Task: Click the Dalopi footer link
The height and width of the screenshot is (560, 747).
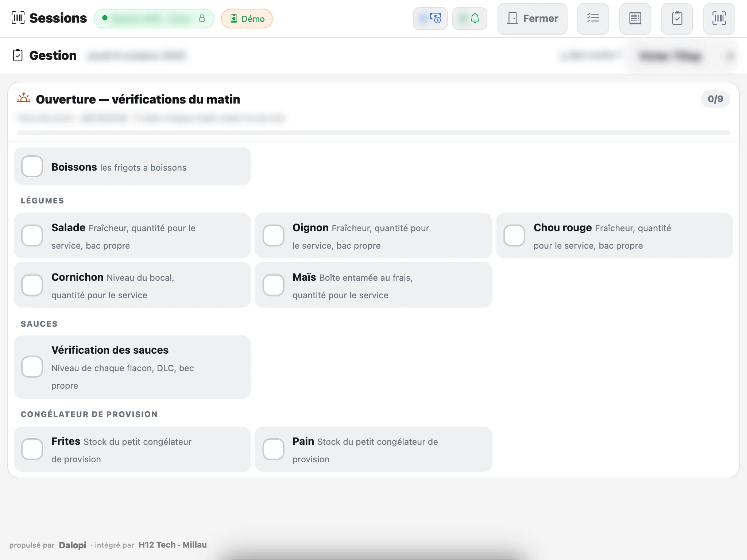Action: click(x=73, y=545)
